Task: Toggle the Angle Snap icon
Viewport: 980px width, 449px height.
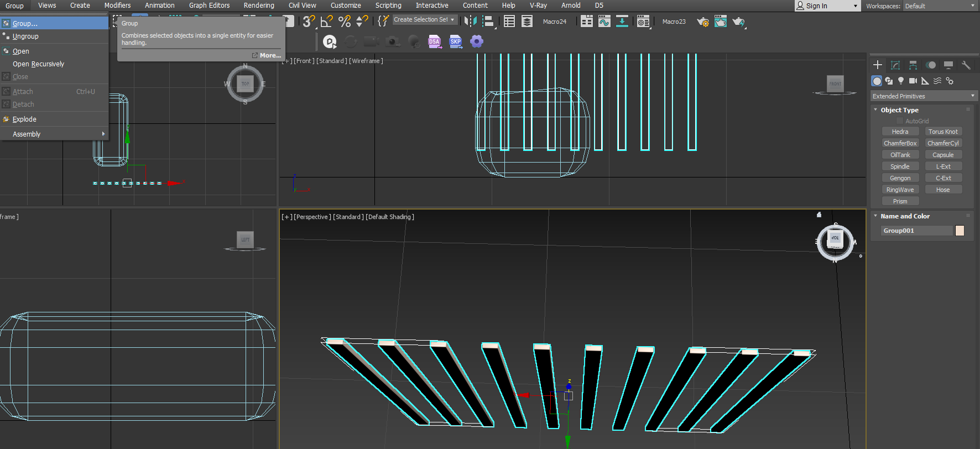Action: (327, 22)
